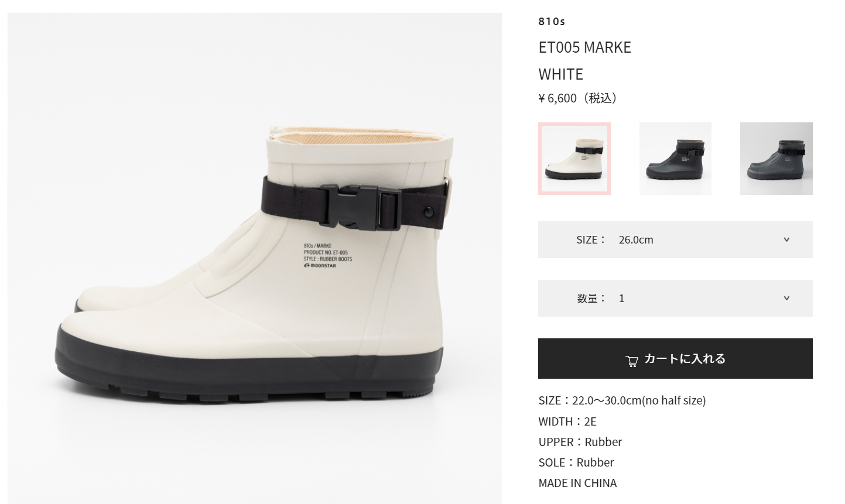Click the UPPER Rubber specification text
Screen dimensions: 845x504
[580, 442]
